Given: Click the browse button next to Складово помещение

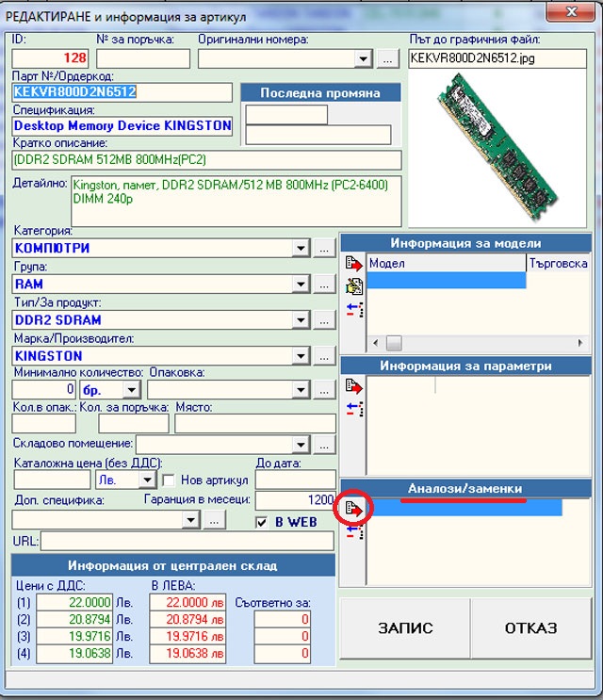Looking at the screenshot, I should coord(324,445).
